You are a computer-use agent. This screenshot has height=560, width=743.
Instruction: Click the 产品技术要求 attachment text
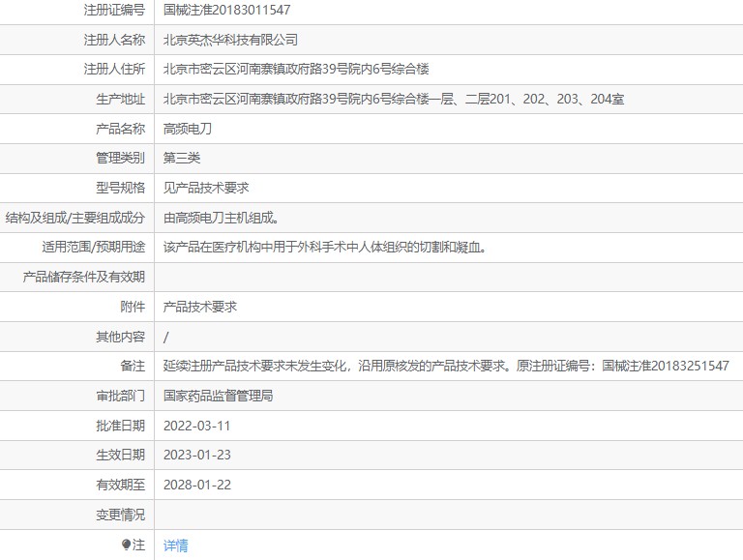coord(200,307)
